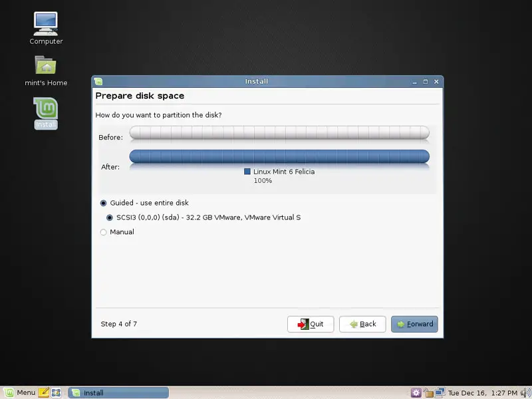Image resolution: width=532 pixels, height=399 pixels.
Task: Minimize the Install window
Action: click(x=414, y=82)
